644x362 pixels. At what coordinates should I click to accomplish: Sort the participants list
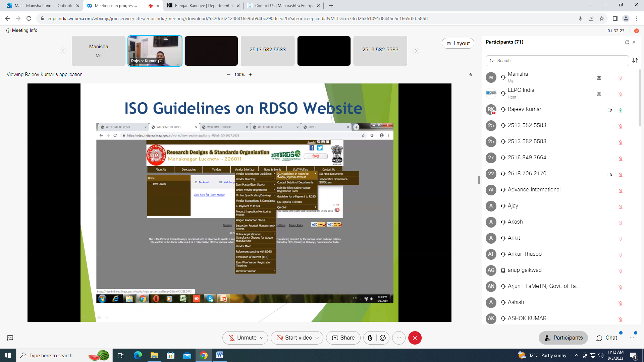pos(635,61)
